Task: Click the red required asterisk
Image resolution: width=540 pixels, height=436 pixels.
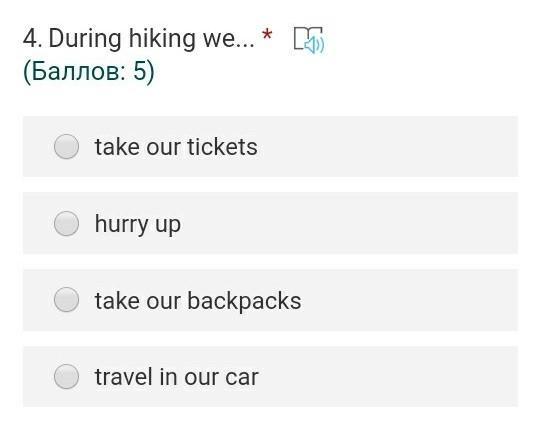Action: click(x=267, y=35)
